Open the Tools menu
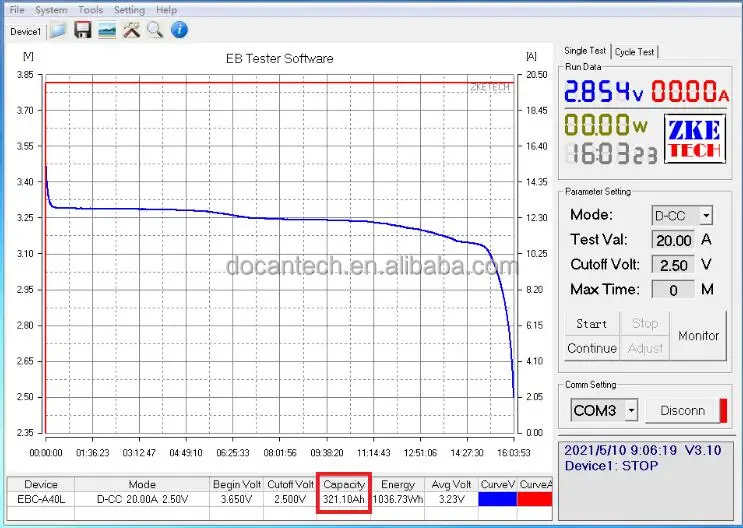The height and width of the screenshot is (528, 743). click(x=90, y=10)
